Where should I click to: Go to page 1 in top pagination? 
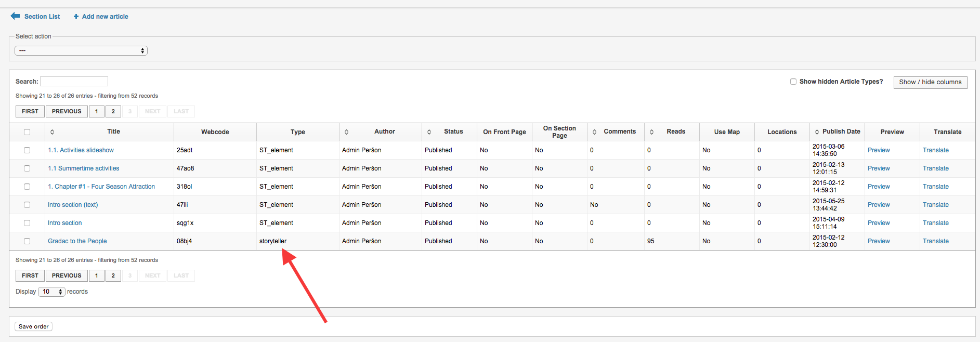(96, 111)
